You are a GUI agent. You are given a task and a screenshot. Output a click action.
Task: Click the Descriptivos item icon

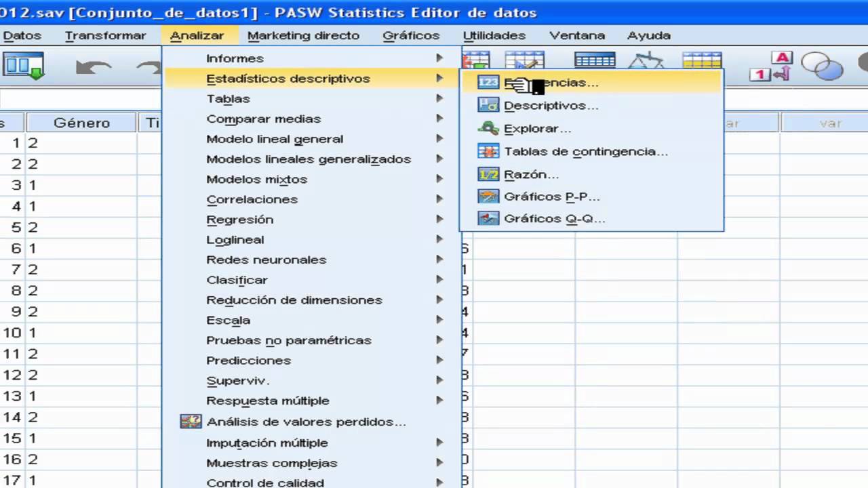[x=488, y=105]
